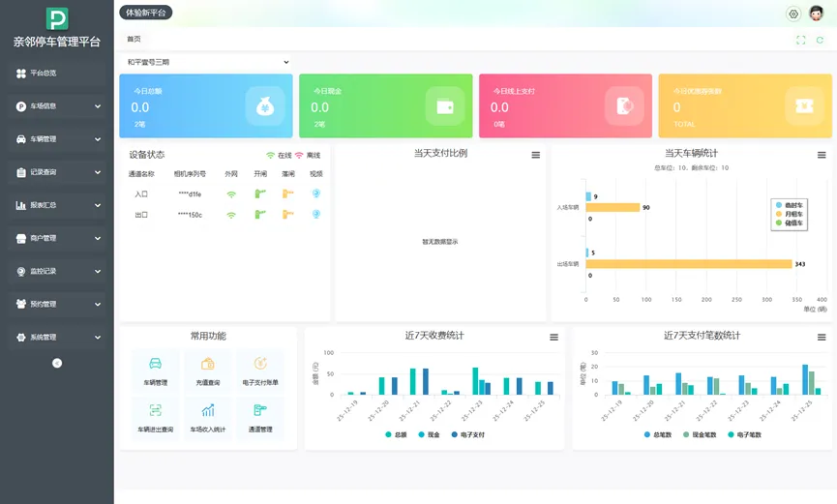
Task: Open the 近7天收费统计 chart menu
Action: pyautogui.click(x=554, y=338)
